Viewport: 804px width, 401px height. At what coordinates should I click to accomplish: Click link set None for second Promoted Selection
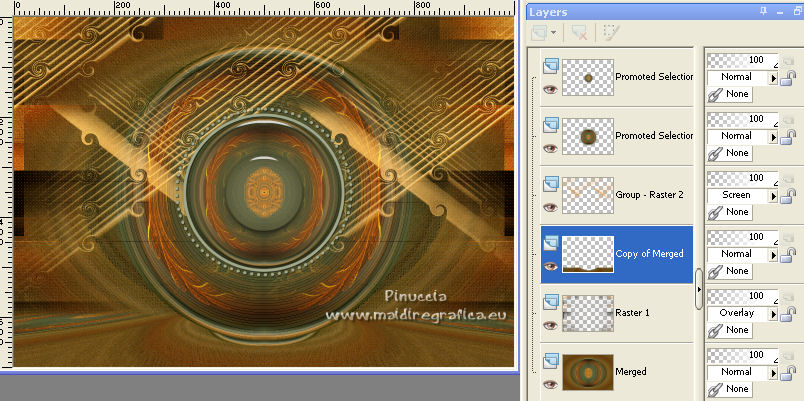pyautogui.click(x=730, y=153)
